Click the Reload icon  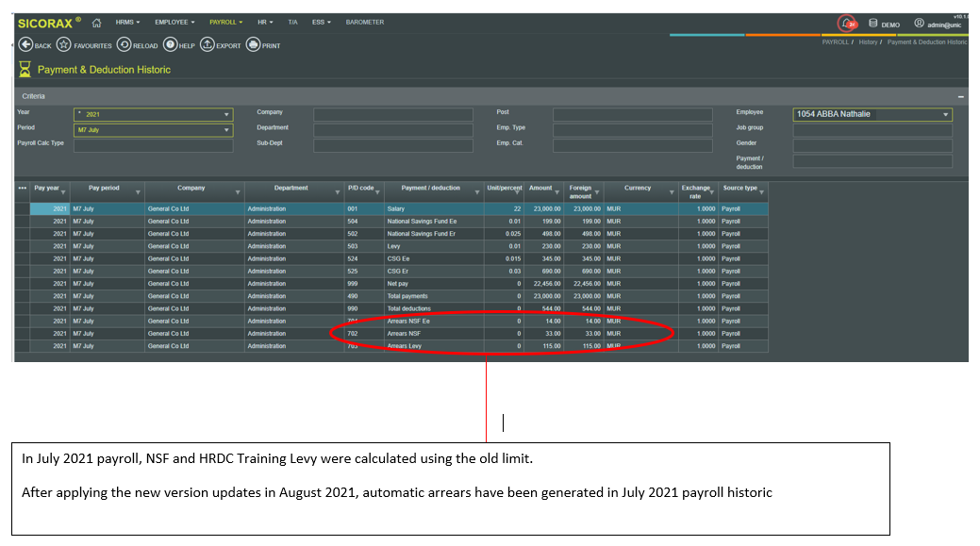click(124, 44)
